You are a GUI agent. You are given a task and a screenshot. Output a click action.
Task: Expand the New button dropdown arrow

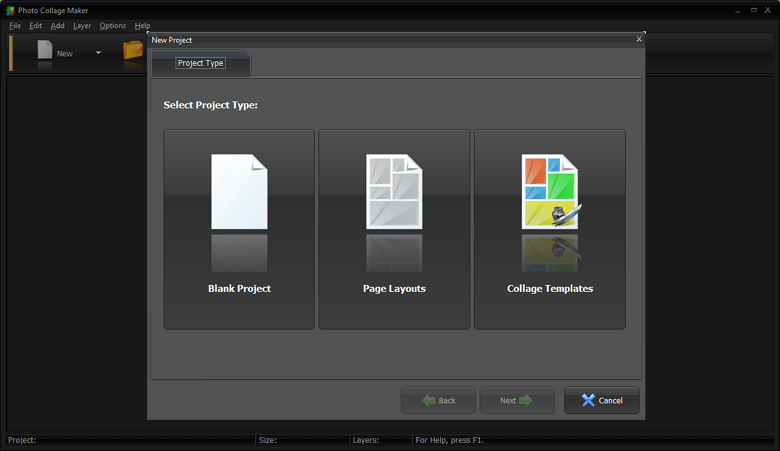(98, 53)
